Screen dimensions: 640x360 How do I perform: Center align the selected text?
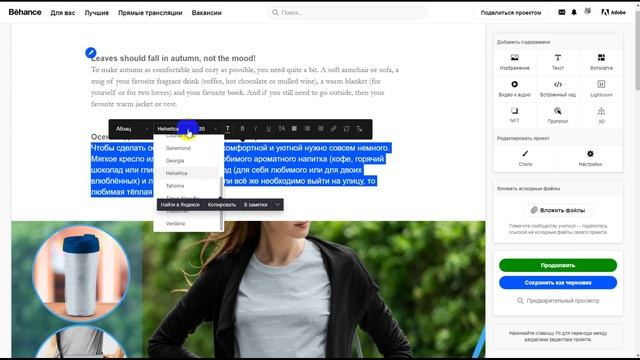(x=307, y=129)
